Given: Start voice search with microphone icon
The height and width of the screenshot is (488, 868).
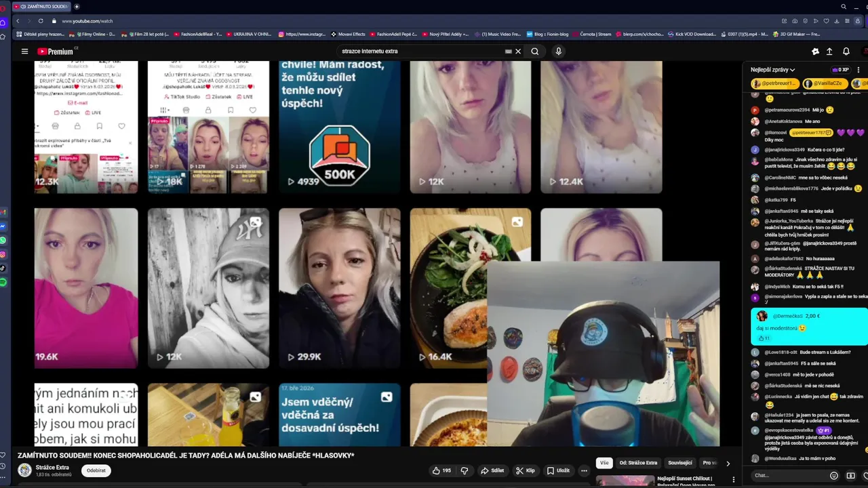Looking at the screenshot, I should coord(558,52).
